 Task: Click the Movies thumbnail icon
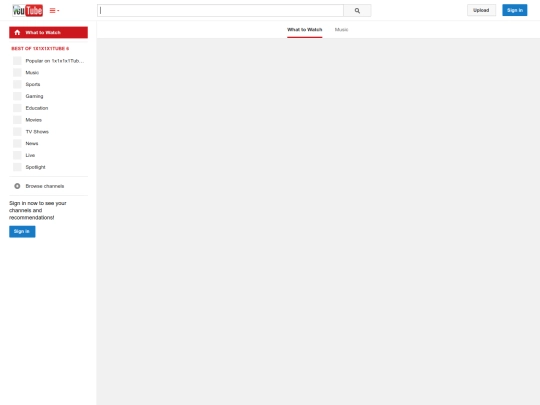17,120
